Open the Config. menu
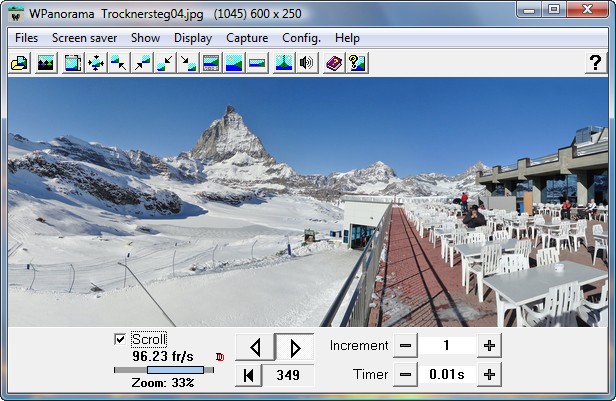The image size is (616, 401). 301,38
